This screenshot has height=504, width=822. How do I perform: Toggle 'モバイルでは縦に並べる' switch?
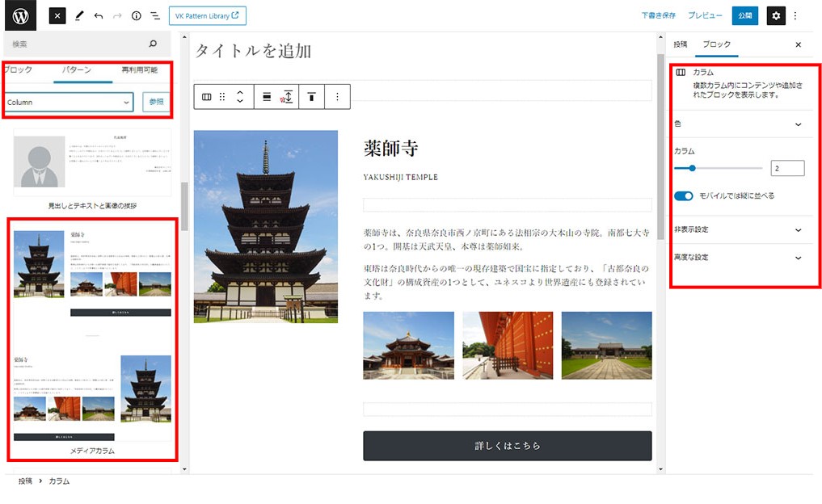coord(684,196)
